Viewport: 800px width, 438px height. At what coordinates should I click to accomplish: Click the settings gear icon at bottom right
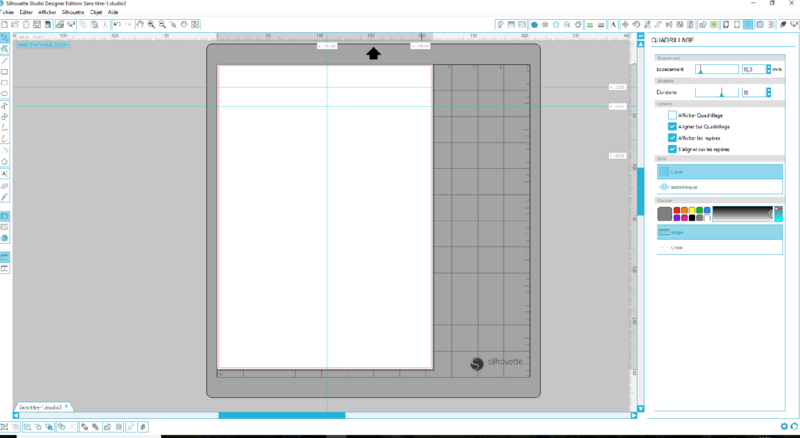[x=784, y=426]
